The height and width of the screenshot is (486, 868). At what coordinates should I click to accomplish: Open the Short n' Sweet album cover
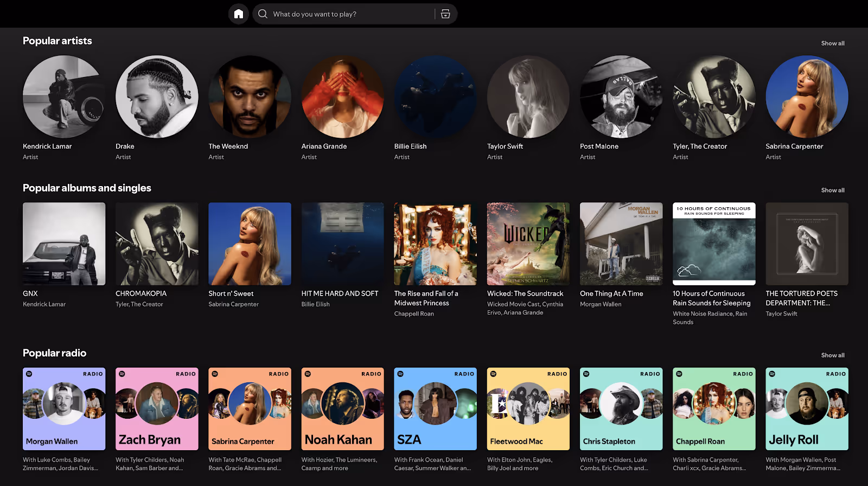[250, 244]
